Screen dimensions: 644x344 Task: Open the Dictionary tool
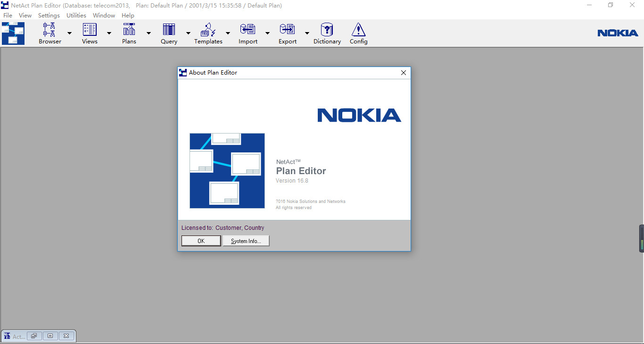[327, 32]
